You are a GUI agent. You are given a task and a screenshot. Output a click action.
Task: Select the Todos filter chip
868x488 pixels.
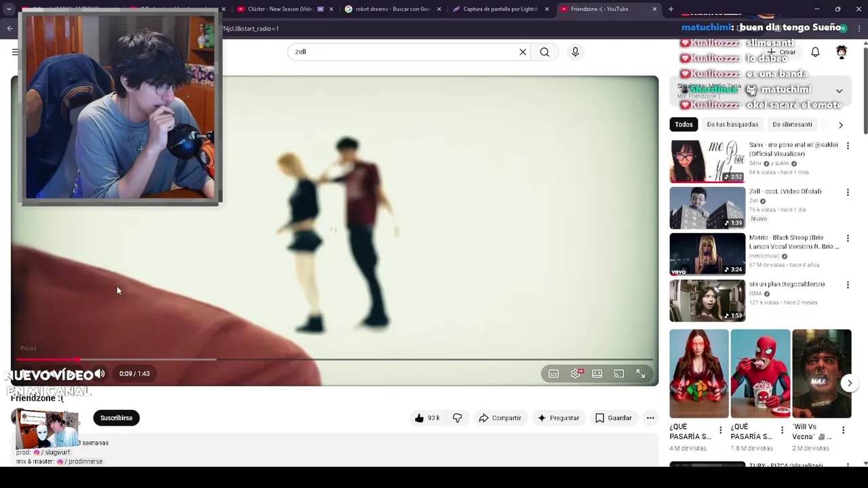point(684,125)
